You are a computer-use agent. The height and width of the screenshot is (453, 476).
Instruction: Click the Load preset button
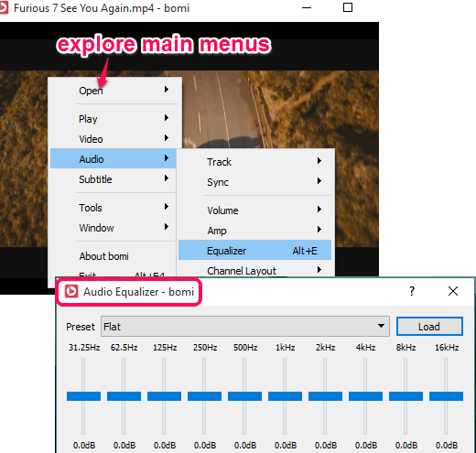point(429,327)
